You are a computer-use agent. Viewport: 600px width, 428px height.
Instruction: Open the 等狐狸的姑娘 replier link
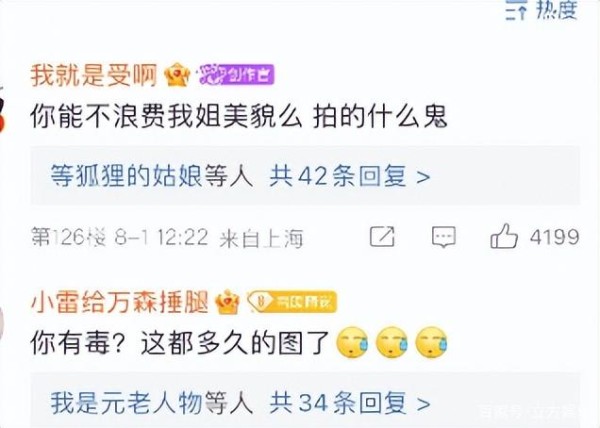click(x=126, y=176)
